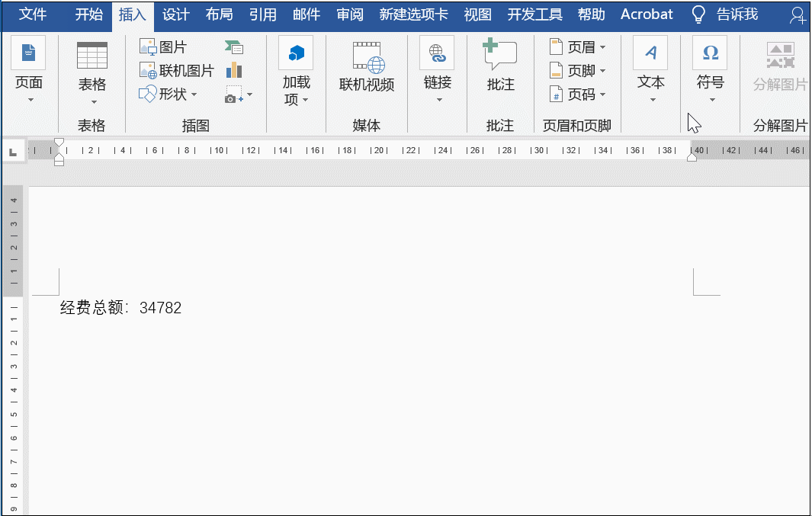The height and width of the screenshot is (516, 812).
Task: Insert a chart using the 图表 icon
Action: [233, 69]
